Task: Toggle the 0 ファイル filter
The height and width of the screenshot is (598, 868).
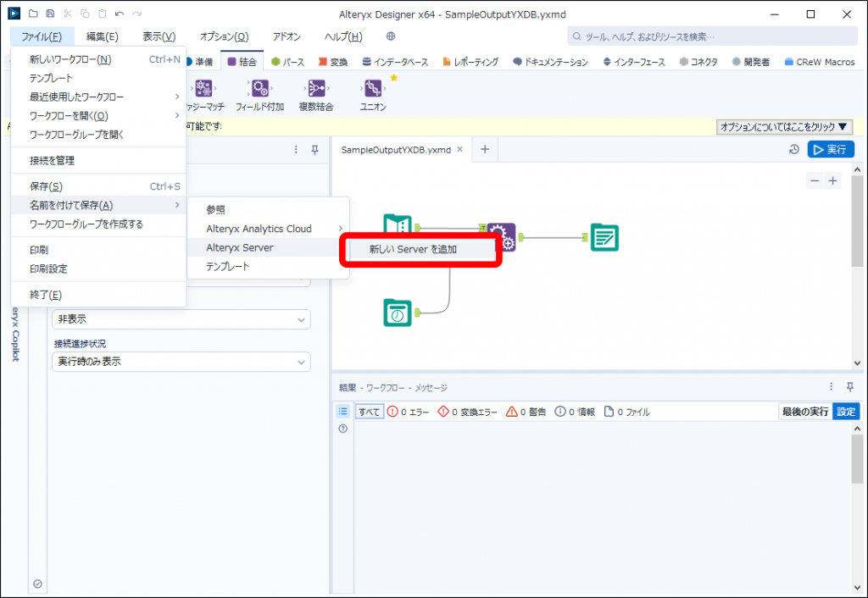Action: point(626,412)
